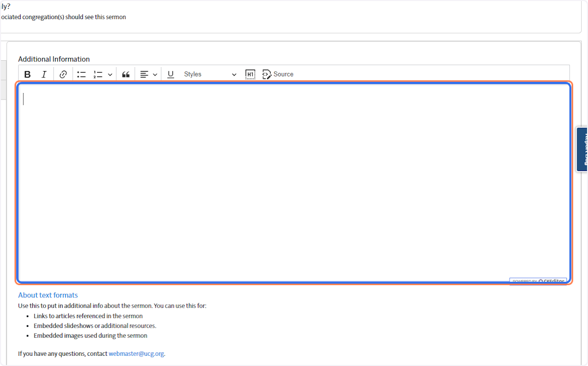Screen dimensions: 588x366
Task: Open numbered list style options arrow
Action: [110, 74]
